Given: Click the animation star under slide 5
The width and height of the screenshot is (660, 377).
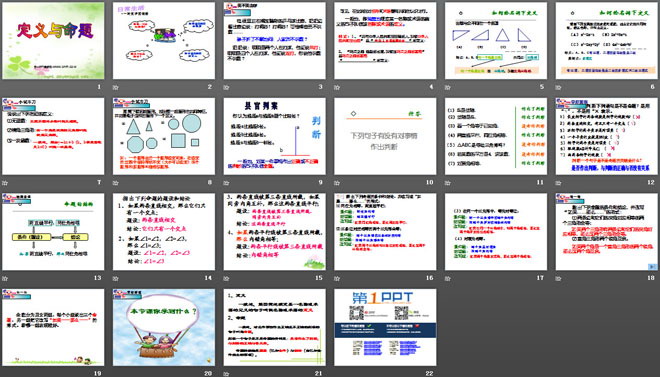Looking at the screenshot, I should pos(448,87).
